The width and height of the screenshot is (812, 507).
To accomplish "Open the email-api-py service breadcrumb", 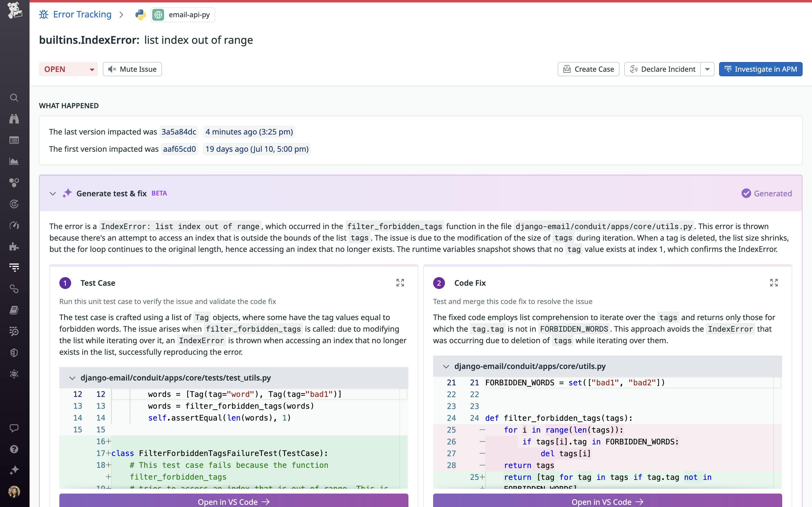I will click(x=182, y=15).
